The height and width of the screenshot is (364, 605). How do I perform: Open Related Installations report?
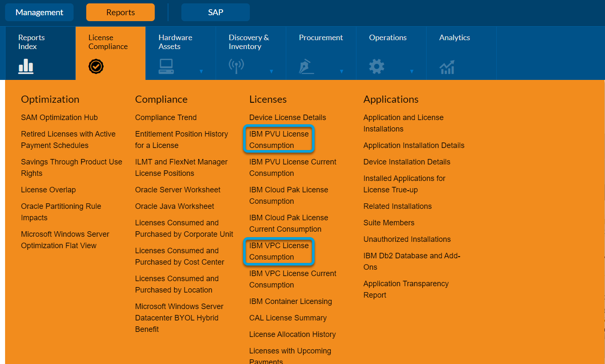397,206
